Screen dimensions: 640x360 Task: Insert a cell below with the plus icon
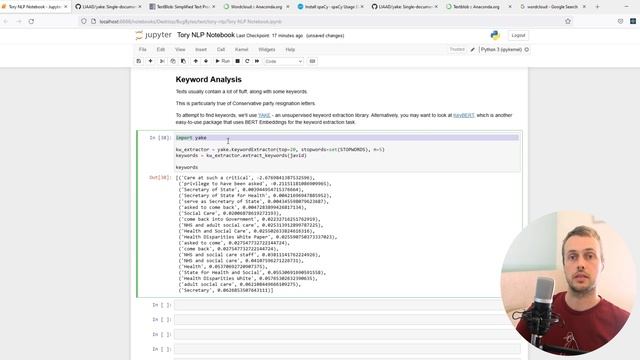coord(150,61)
